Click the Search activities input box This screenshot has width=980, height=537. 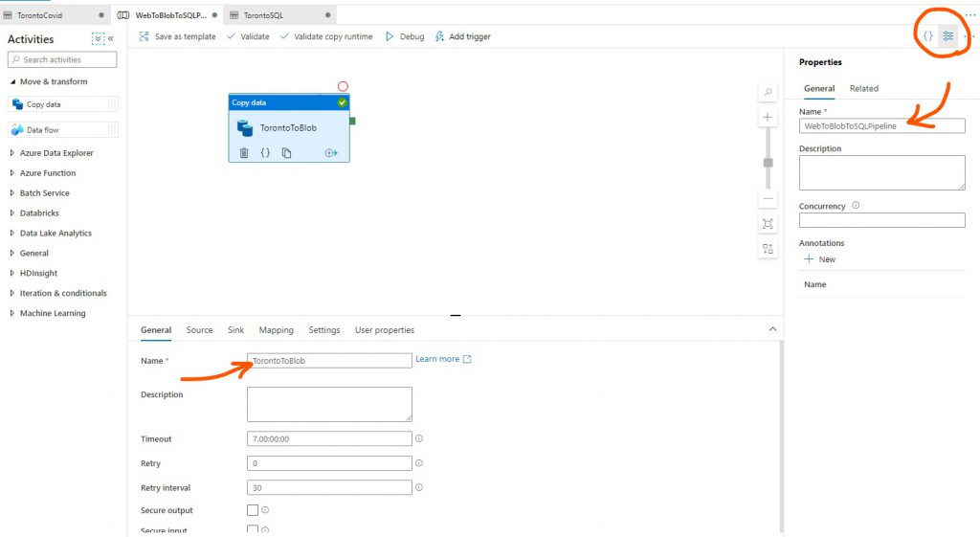click(x=63, y=59)
